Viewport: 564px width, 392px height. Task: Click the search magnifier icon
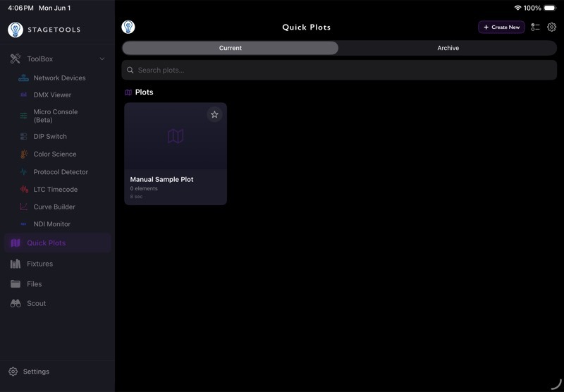130,70
